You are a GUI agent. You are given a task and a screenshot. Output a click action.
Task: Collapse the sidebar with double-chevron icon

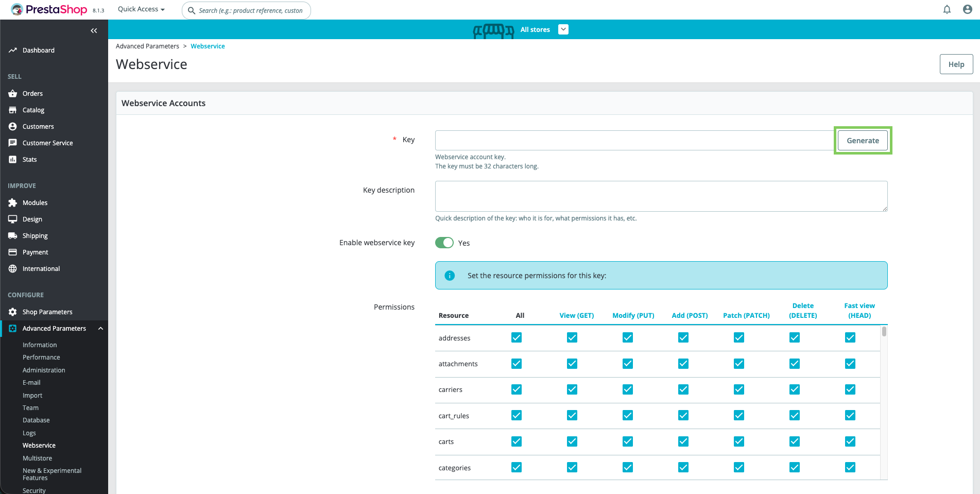(x=94, y=31)
